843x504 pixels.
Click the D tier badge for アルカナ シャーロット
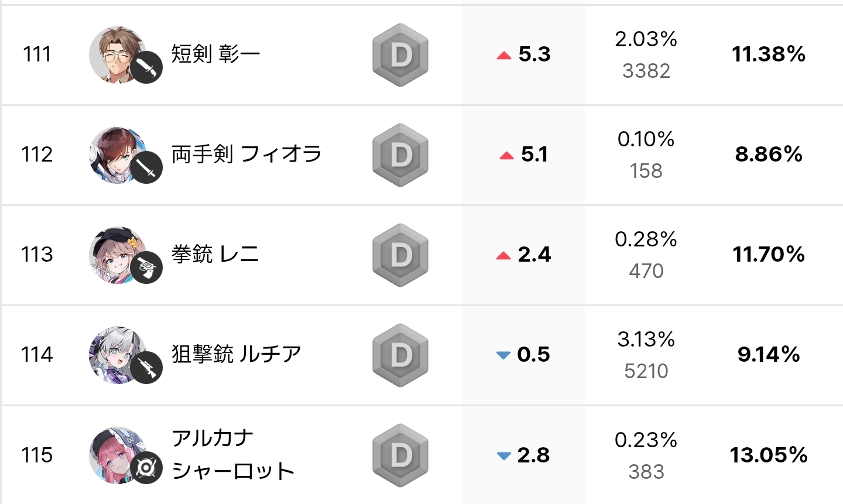pos(400,455)
